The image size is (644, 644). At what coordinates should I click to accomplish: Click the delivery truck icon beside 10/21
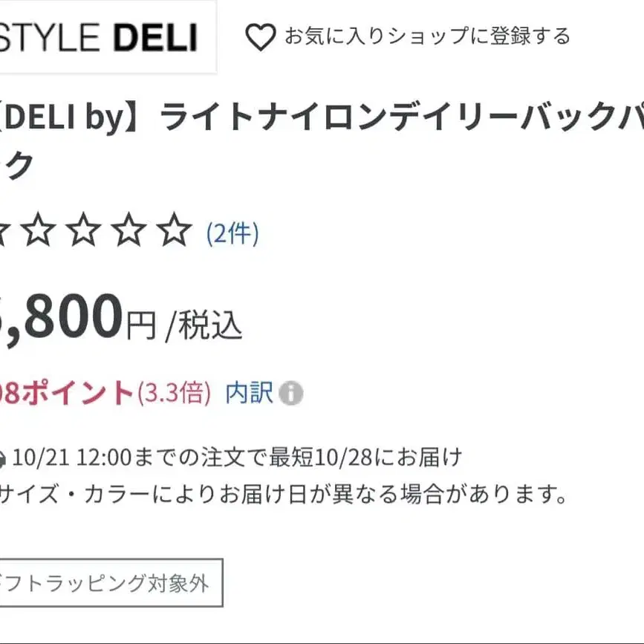tap(3, 459)
